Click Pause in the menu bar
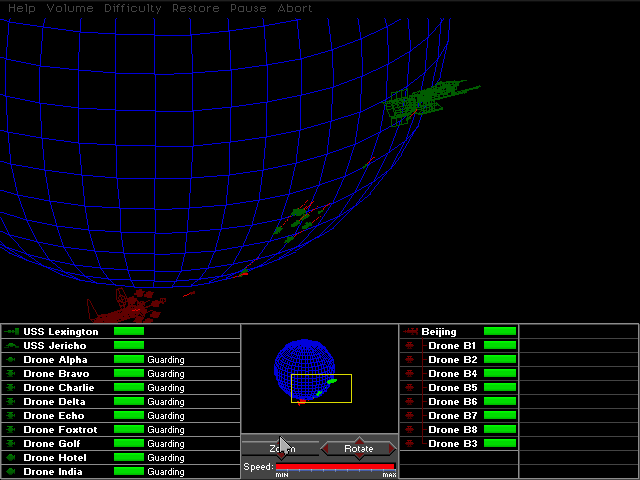This screenshot has width=640, height=480. [x=248, y=8]
